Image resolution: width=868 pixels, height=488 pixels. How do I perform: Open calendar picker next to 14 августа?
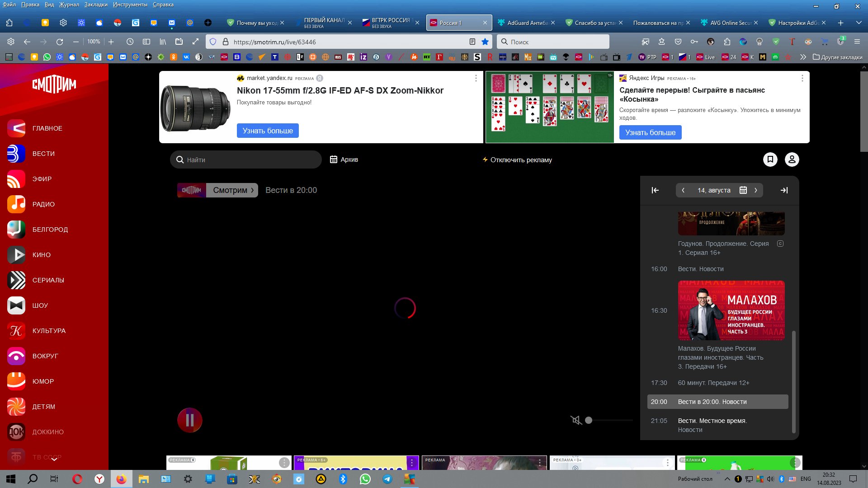click(x=743, y=190)
